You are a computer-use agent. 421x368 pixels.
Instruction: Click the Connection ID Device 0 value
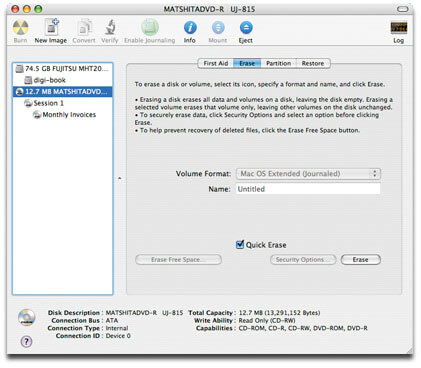118,336
